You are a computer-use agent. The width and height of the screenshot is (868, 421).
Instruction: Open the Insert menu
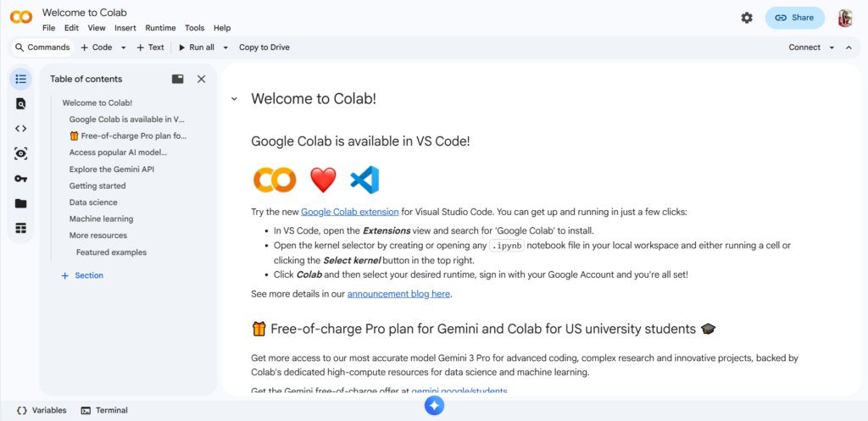coord(125,28)
